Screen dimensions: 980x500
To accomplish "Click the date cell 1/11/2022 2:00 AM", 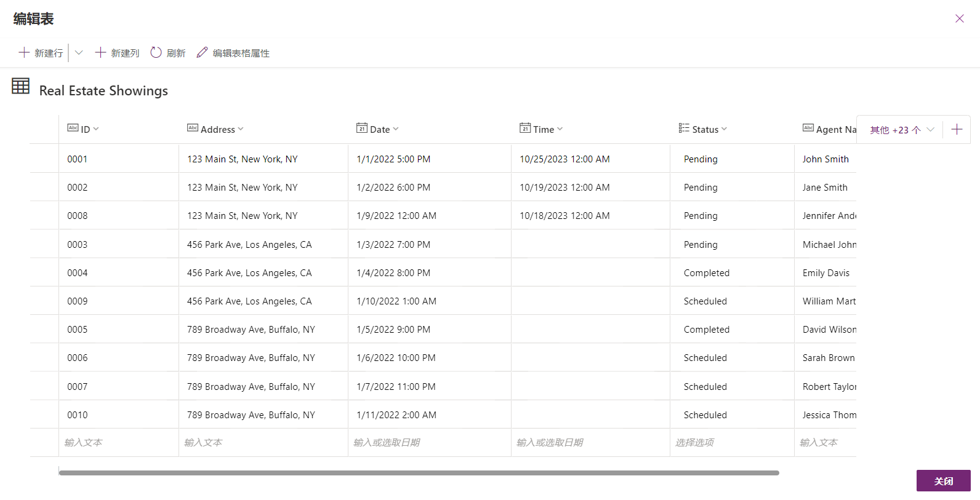I will point(430,415).
